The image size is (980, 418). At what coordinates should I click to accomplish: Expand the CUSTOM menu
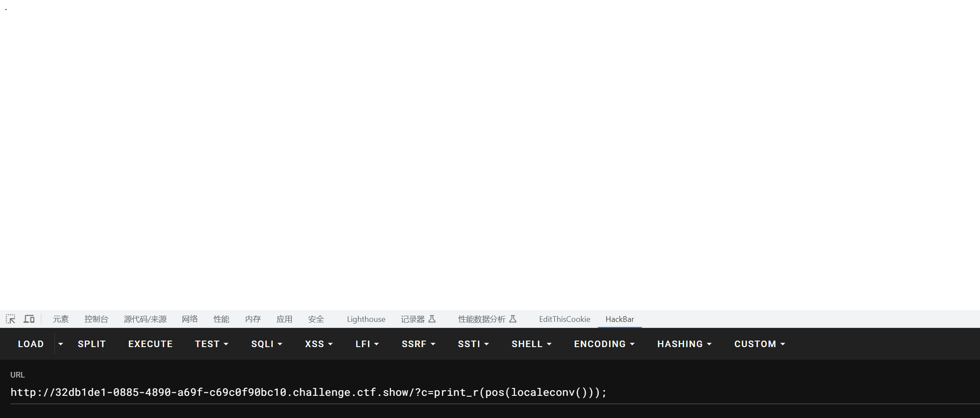[759, 344]
